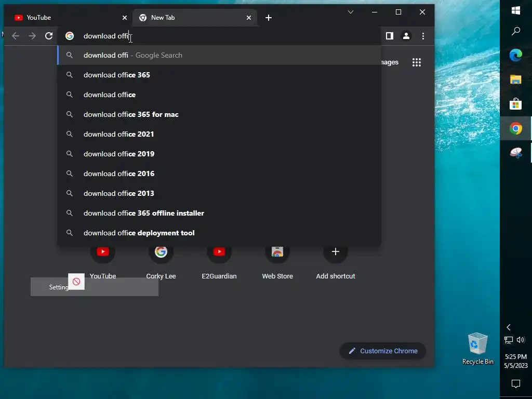Open the Chrome side panel icon
This screenshot has width=532, height=399.
[x=390, y=36]
